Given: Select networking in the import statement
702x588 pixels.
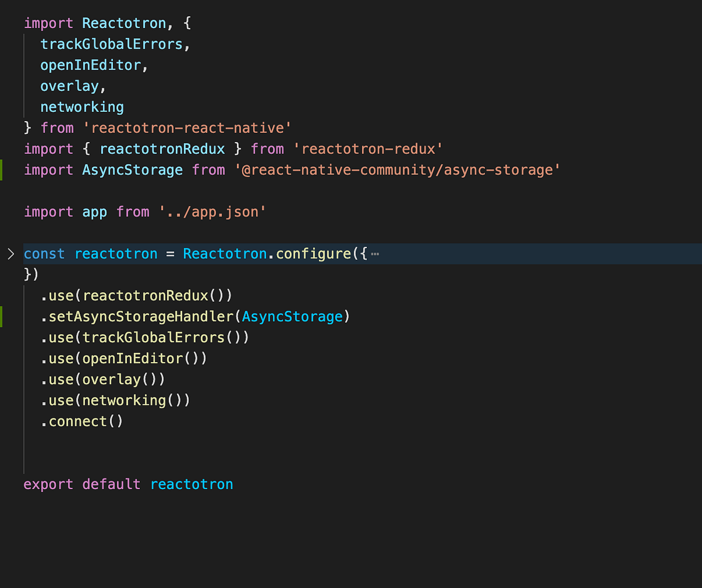Looking at the screenshot, I should coord(81,106).
